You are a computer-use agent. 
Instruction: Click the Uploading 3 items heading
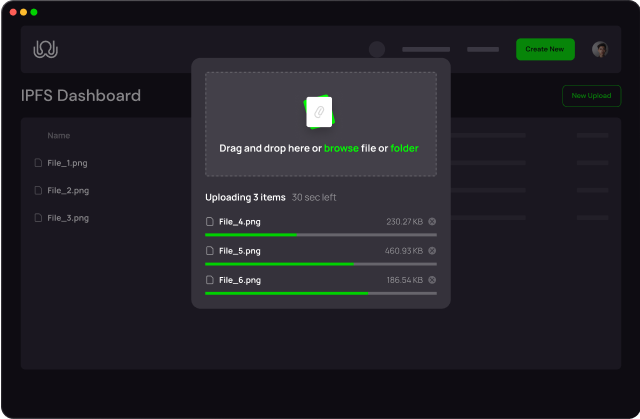pos(245,197)
